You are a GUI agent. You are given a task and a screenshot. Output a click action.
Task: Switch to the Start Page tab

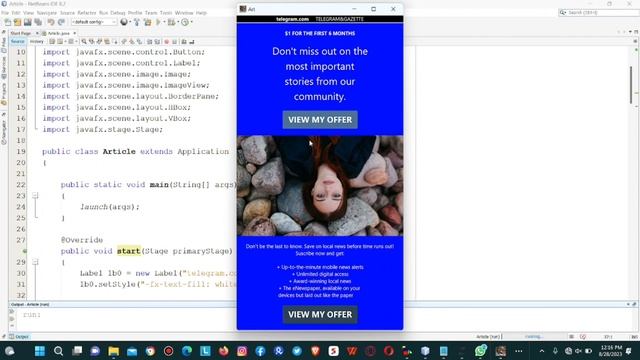21,33
